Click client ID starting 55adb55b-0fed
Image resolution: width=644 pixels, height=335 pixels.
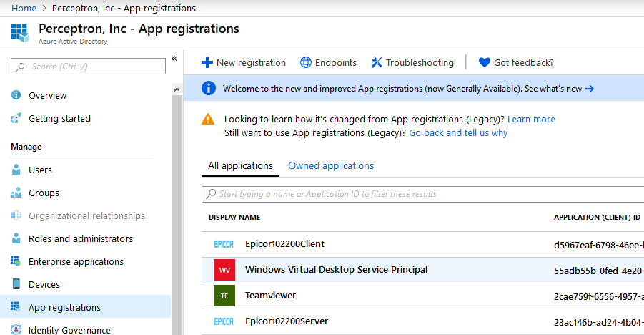point(598,271)
